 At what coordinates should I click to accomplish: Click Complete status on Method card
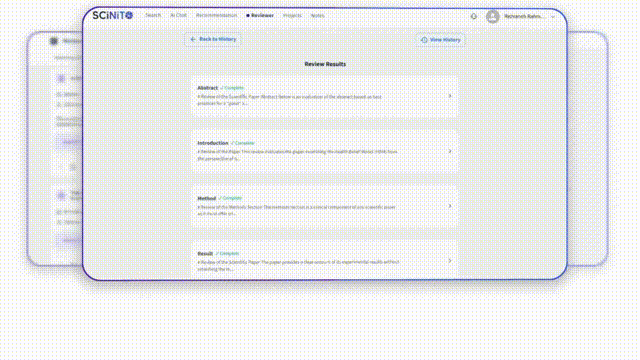[x=230, y=198]
